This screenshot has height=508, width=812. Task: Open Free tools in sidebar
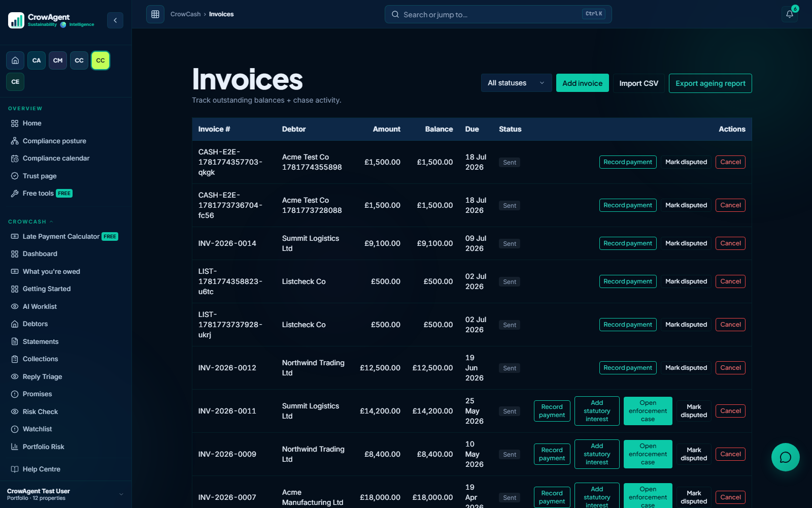38,194
